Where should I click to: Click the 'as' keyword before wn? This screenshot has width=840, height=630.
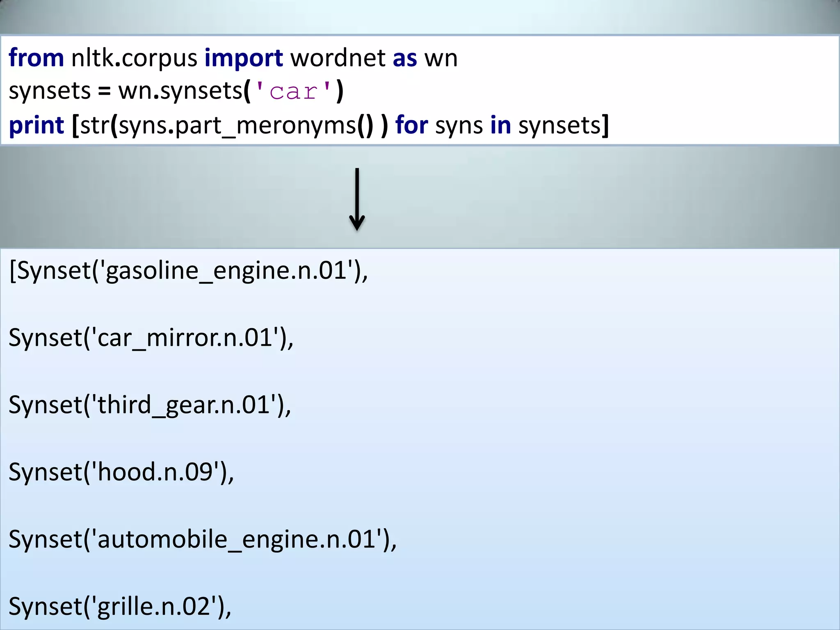point(404,58)
